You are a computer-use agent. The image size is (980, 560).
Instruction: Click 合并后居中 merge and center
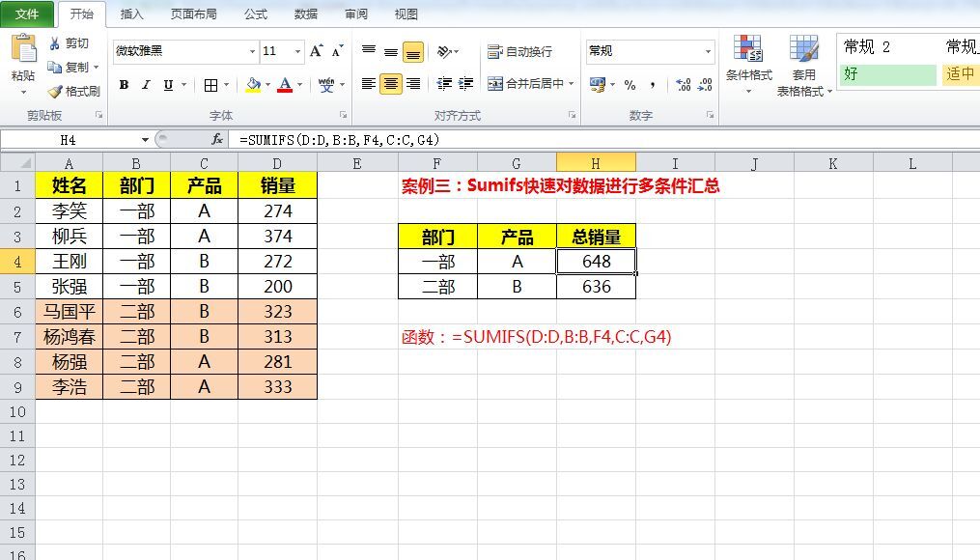(525, 84)
